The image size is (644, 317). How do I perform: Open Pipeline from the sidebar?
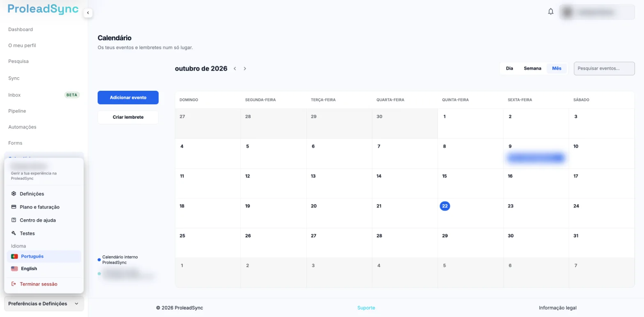point(17,111)
